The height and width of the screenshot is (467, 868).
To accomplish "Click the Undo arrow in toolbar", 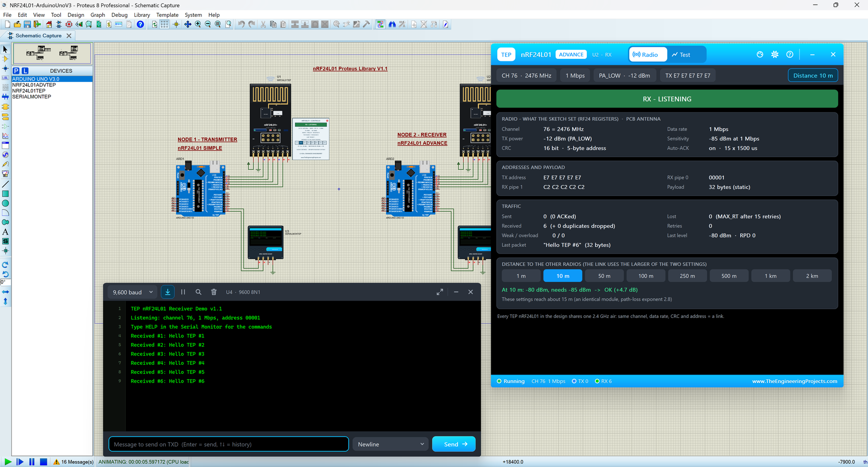I will pyautogui.click(x=241, y=24).
